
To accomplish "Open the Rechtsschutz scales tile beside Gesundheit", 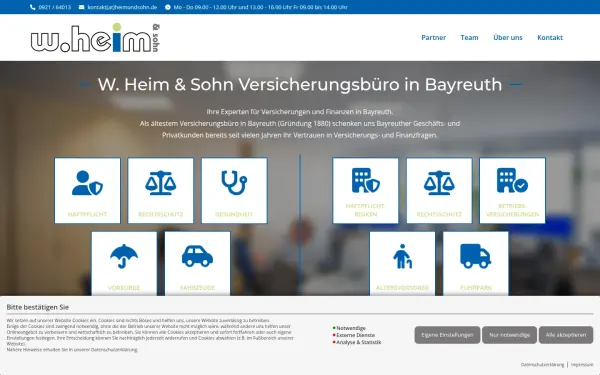I will 161,191.
